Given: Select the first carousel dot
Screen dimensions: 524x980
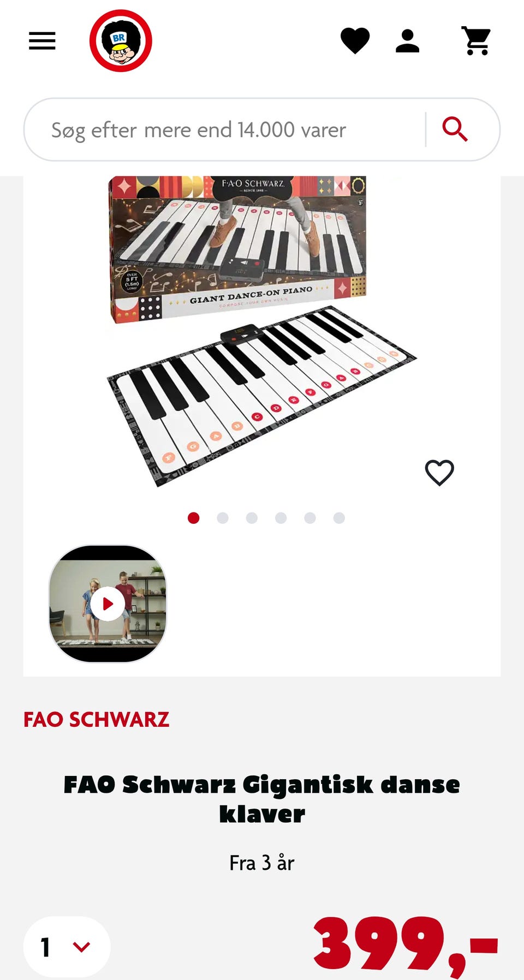Looking at the screenshot, I should pyautogui.click(x=193, y=518).
